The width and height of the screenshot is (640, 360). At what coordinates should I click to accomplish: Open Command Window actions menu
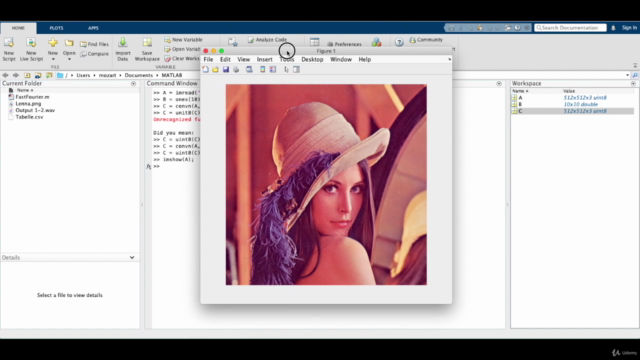(499, 84)
